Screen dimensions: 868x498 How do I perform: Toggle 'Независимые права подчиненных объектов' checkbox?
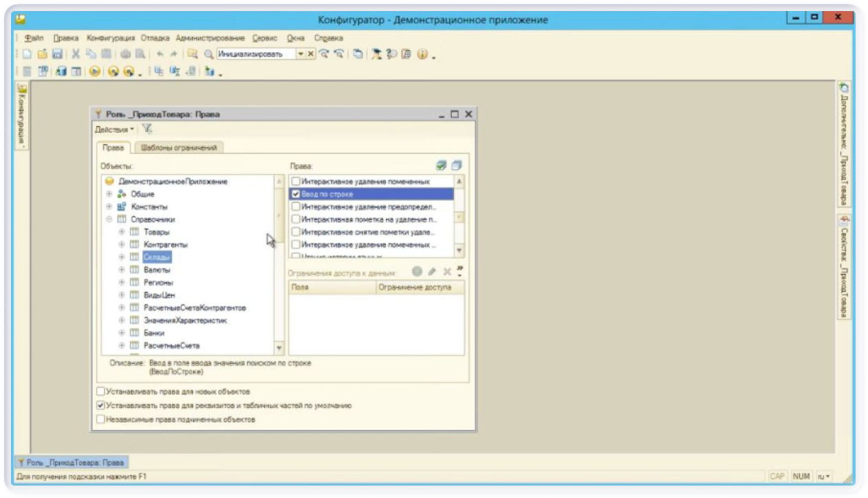[101, 419]
